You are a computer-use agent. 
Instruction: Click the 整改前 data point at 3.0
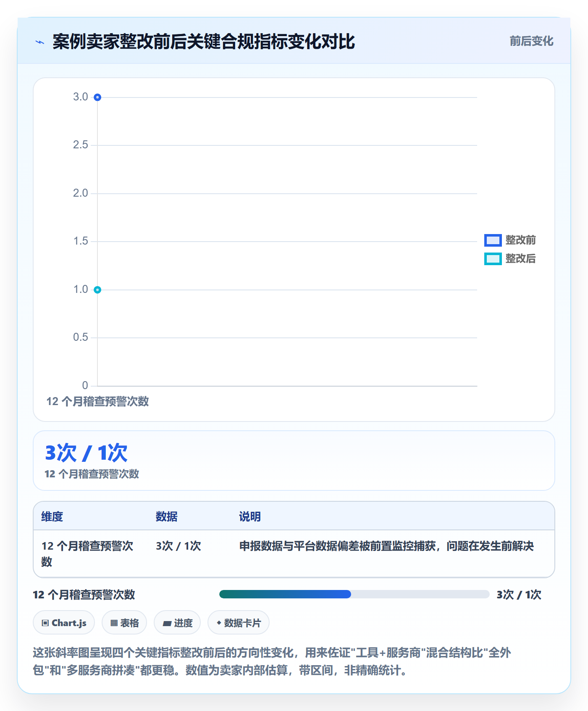97,97
